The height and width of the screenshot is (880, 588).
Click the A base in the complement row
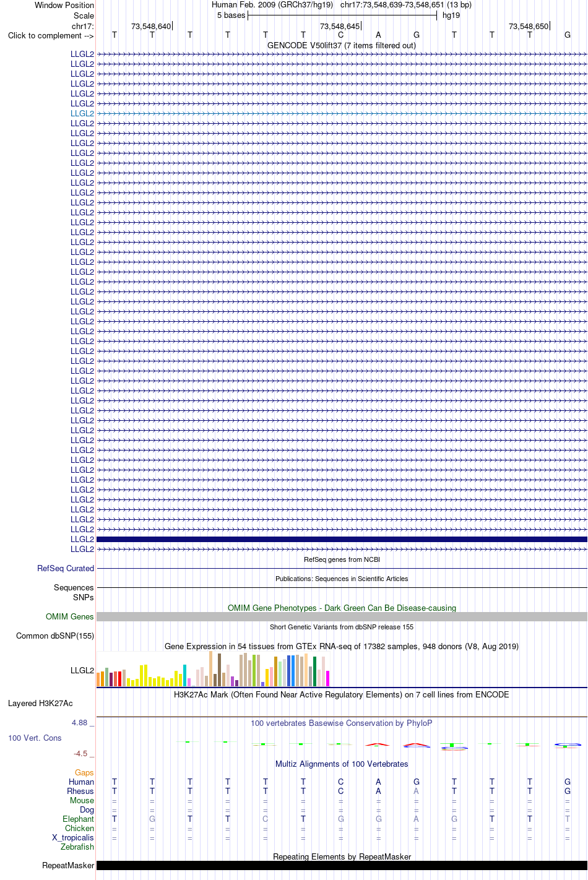(x=378, y=35)
